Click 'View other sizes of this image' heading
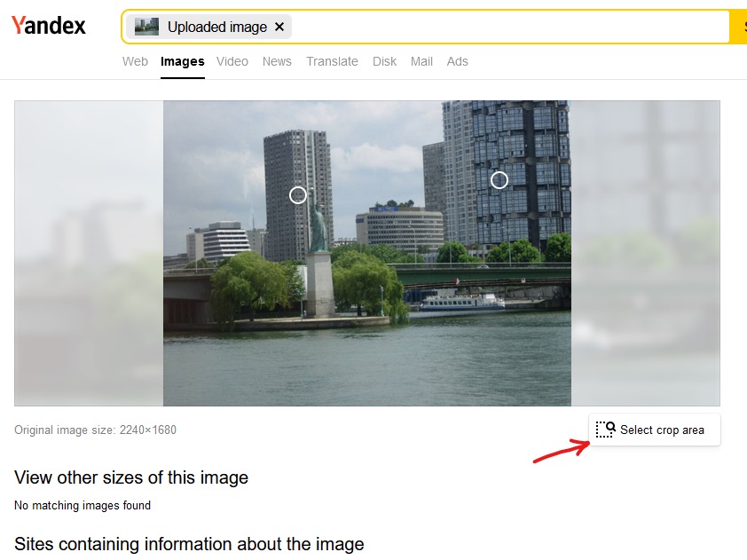This screenshot has height=560, width=747. point(131,477)
